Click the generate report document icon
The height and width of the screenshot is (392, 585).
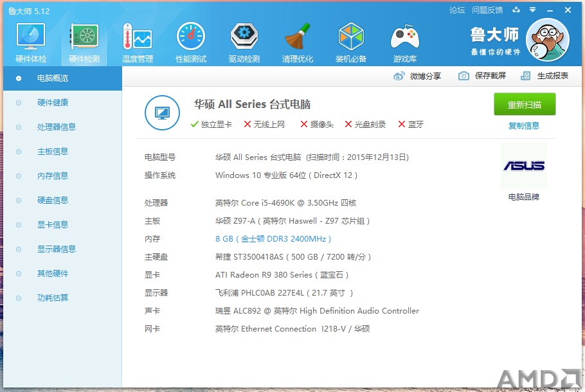pos(525,76)
